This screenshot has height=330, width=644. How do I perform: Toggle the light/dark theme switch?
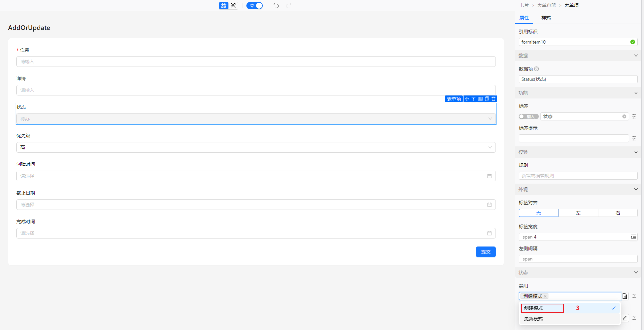coord(255,6)
